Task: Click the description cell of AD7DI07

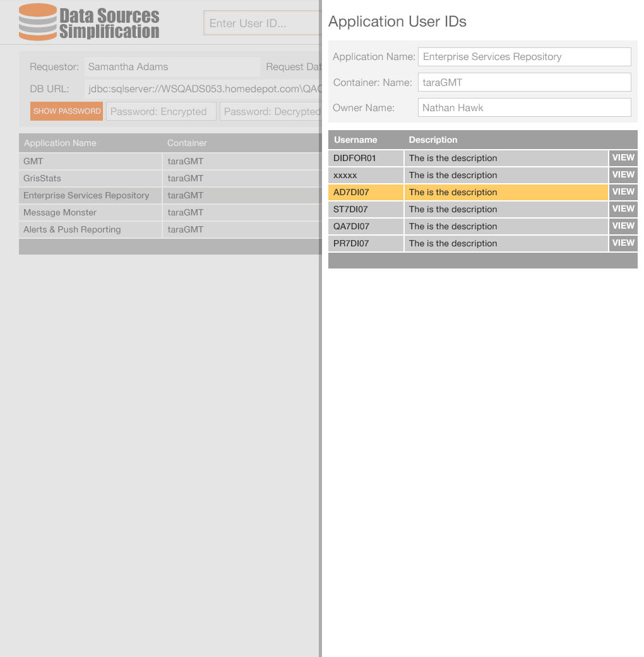Action: 506,192
